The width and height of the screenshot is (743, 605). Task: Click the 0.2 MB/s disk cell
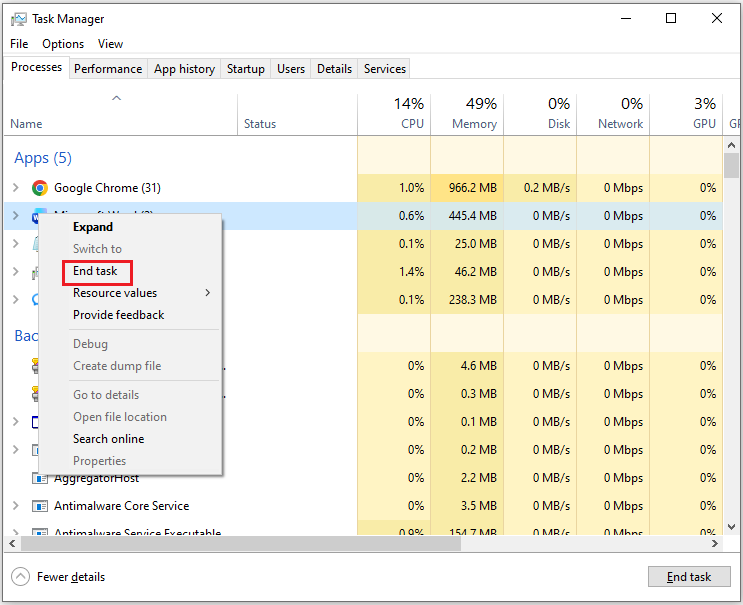540,188
